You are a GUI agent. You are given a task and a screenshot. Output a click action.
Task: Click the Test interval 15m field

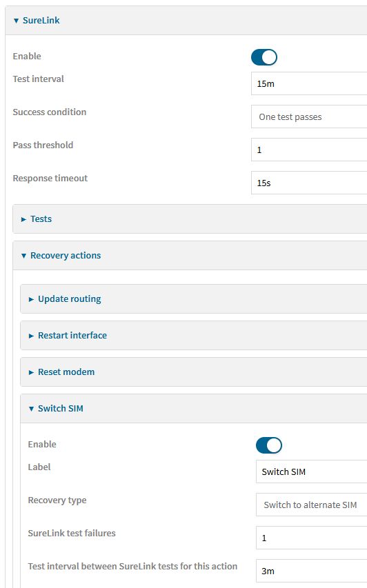pyautogui.click(x=309, y=83)
